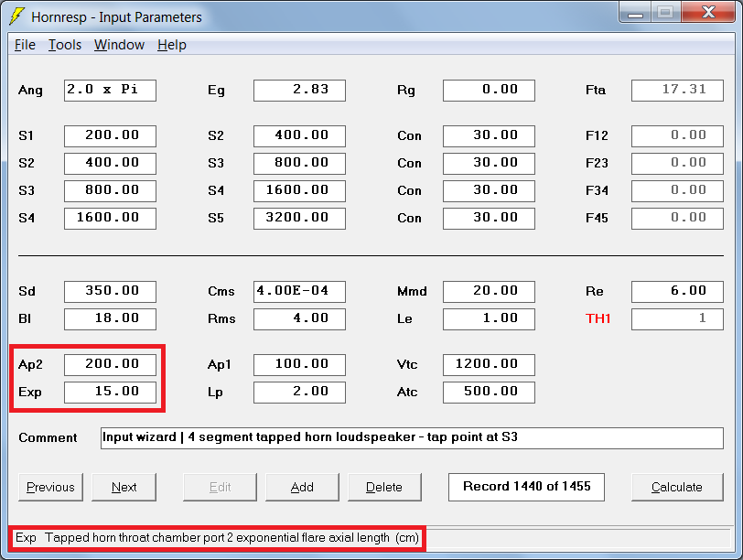Click the S3 field in the F23 row
Image resolution: width=743 pixels, height=560 pixels.
coord(299,164)
